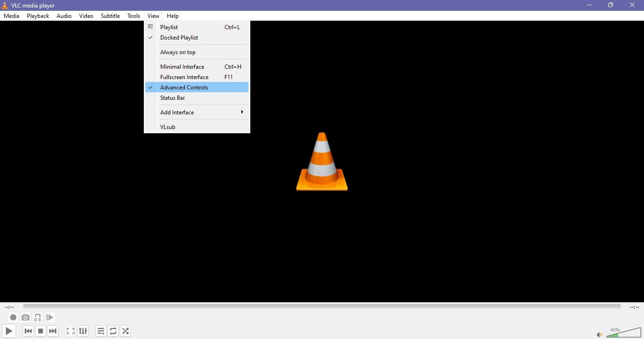Viewport: 644px width, 339px height.
Task: Disable Advanced Controls in View menu
Action: [x=184, y=87]
